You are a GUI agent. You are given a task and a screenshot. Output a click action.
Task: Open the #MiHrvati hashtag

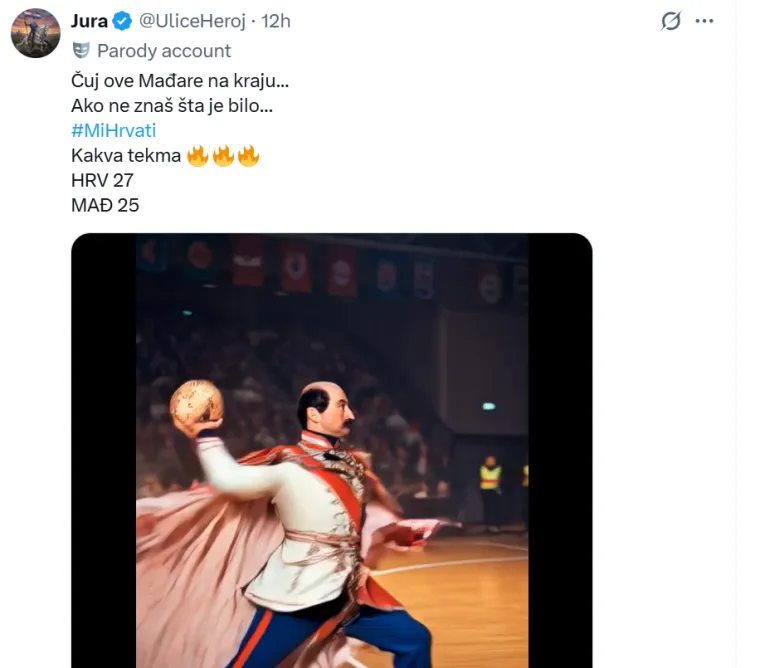coord(114,130)
